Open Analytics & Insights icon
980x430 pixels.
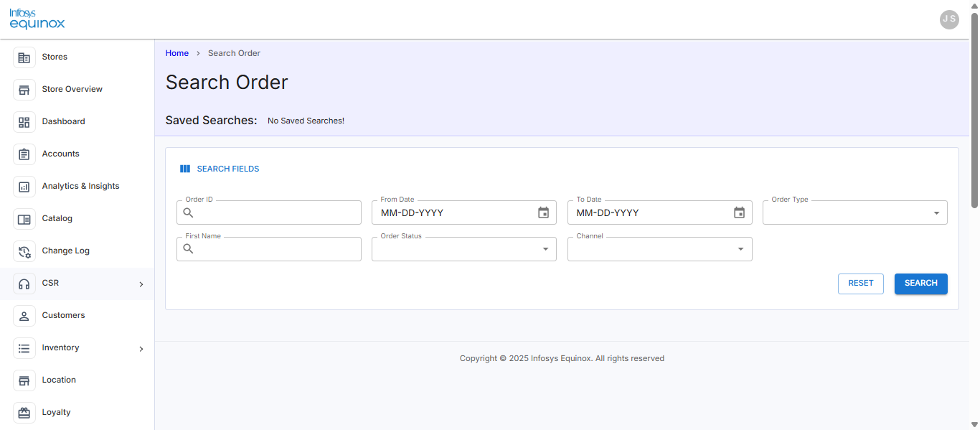click(24, 187)
